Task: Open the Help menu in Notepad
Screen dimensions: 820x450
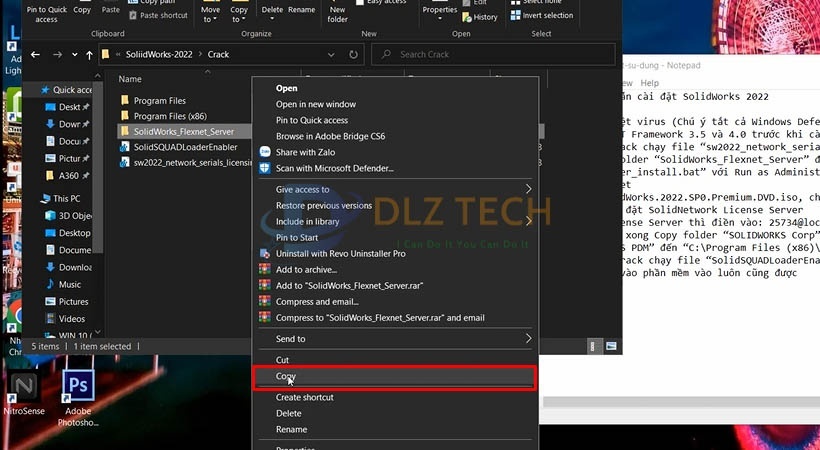Action: tap(650, 83)
